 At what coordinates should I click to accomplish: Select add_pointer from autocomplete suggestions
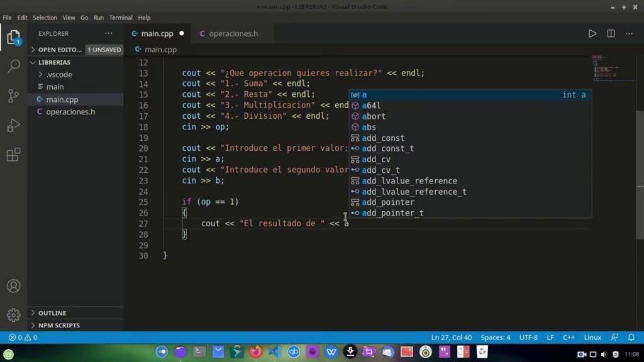(x=387, y=202)
